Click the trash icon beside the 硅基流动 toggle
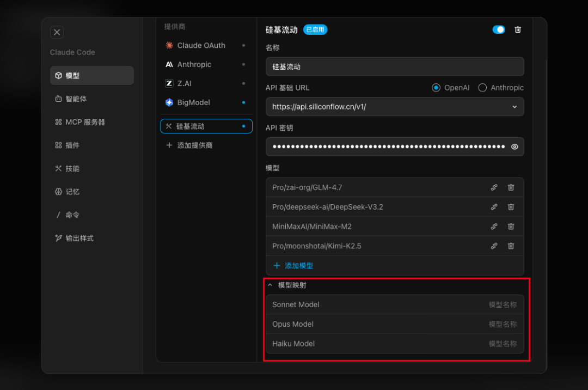Screen dimensions: 588x390 pyautogui.click(x=518, y=30)
